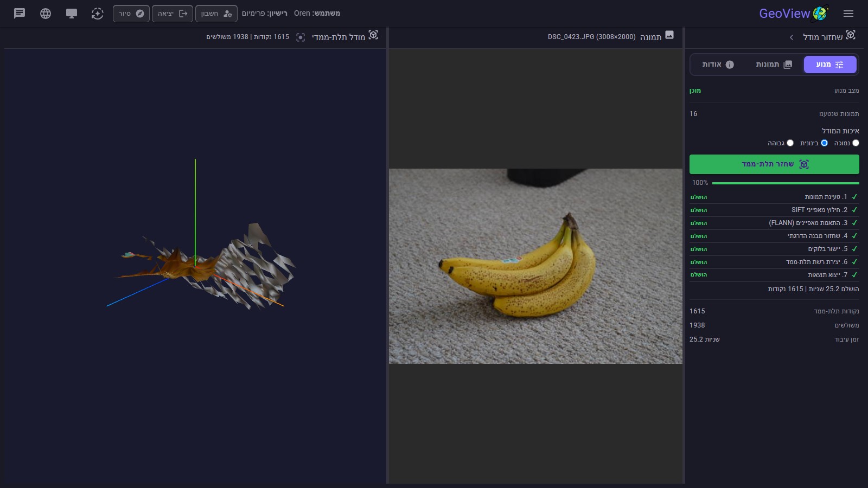The height and width of the screenshot is (488, 868).
Task: Open the מנוע engine tab
Action: click(x=830, y=65)
